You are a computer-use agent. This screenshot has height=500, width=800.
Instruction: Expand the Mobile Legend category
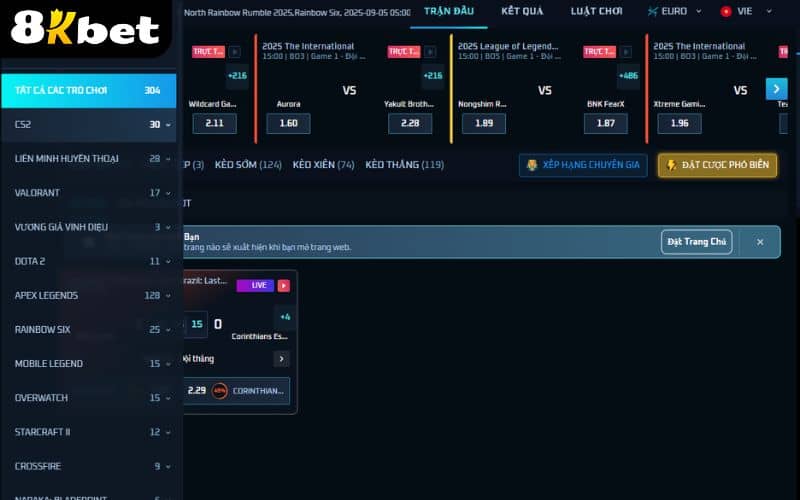(x=168, y=364)
